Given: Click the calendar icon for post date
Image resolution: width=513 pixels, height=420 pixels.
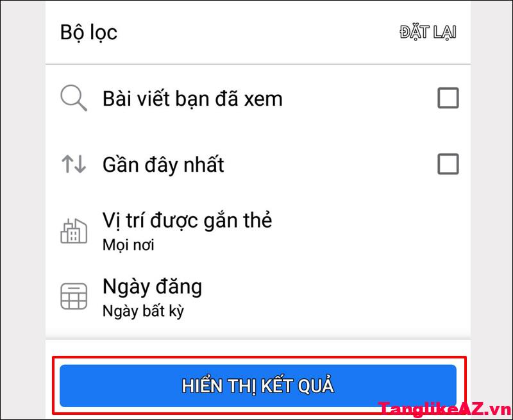Looking at the screenshot, I should [x=74, y=296].
